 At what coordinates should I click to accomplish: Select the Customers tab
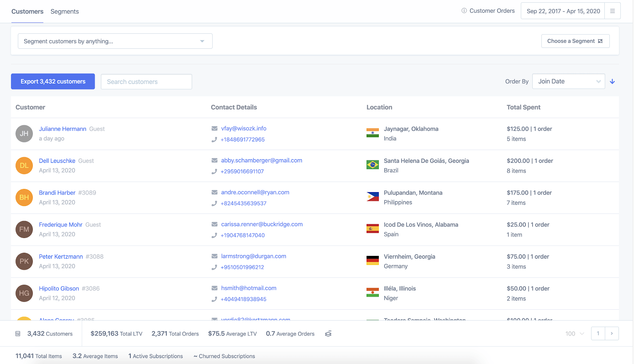click(x=27, y=11)
